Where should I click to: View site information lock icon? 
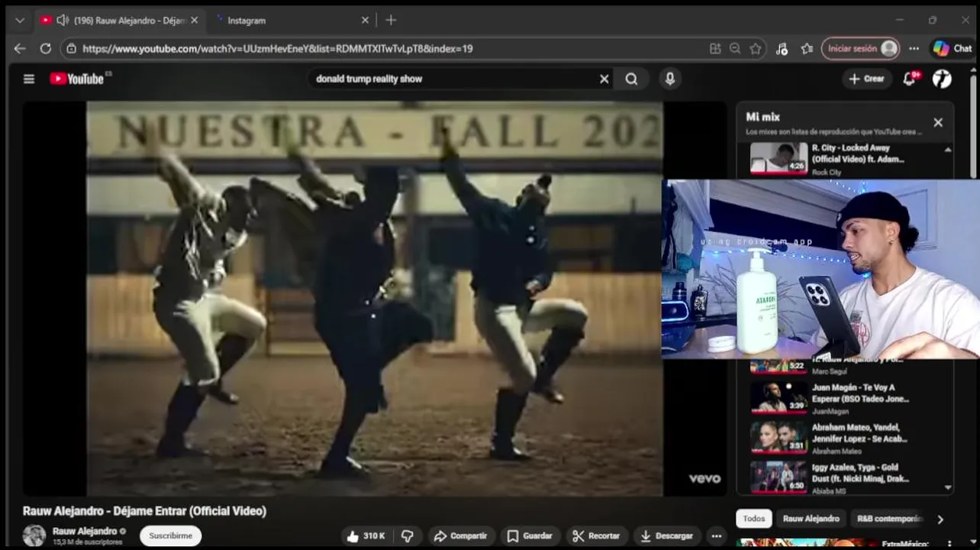pyautogui.click(x=71, y=48)
